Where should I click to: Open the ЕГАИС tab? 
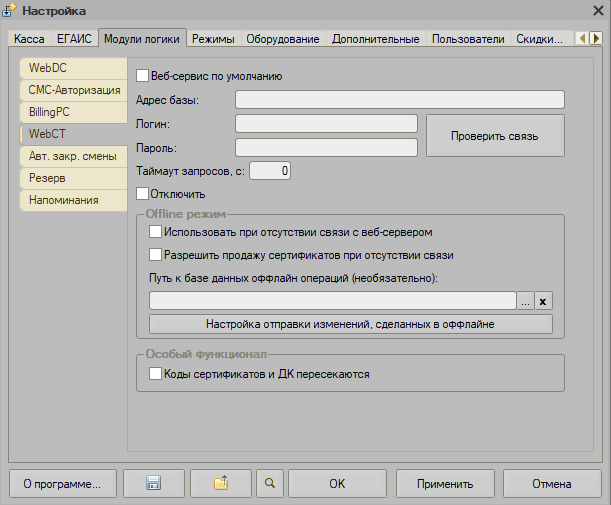(x=76, y=39)
